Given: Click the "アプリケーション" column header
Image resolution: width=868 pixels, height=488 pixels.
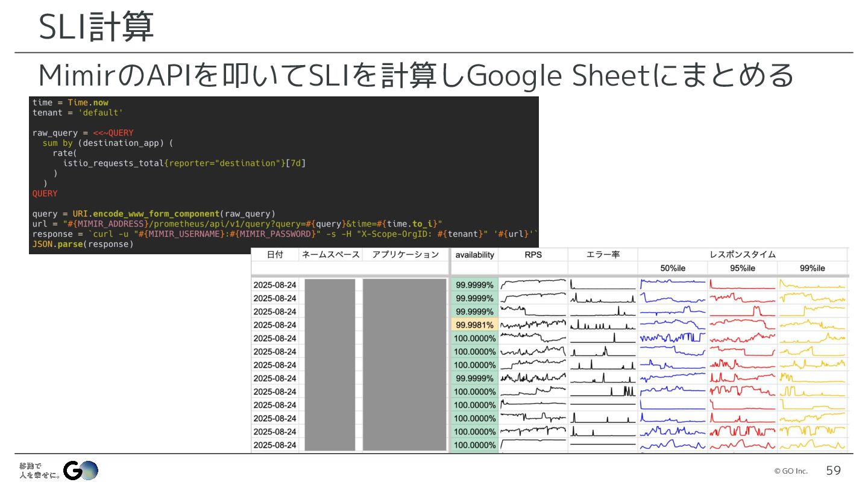Looking at the screenshot, I should (x=405, y=255).
